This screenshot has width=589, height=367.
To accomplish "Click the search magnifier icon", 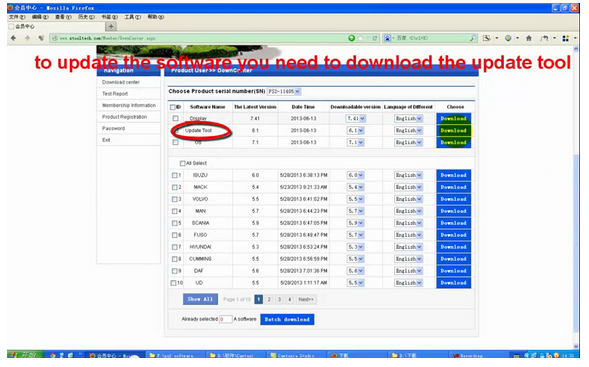I will tap(473, 38).
